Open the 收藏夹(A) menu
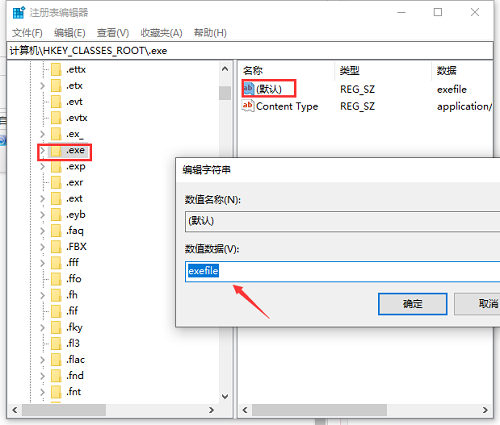500x425 pixels. click(x=161, y=33)
